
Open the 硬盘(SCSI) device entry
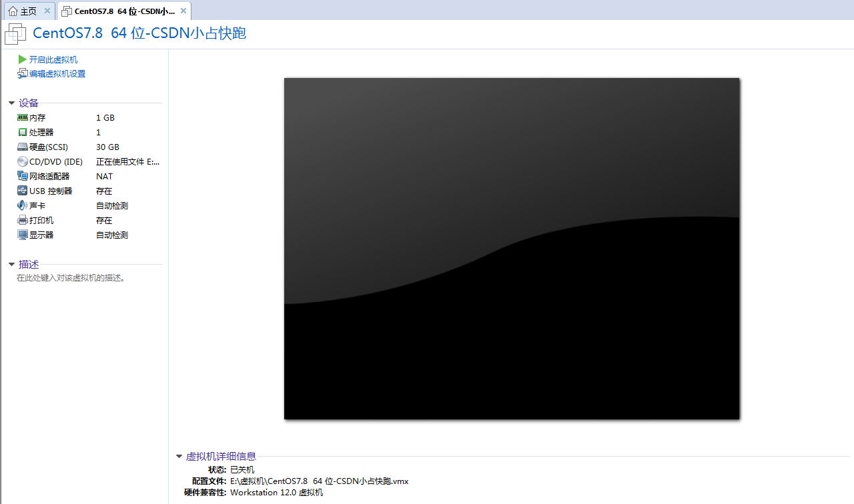22,147
